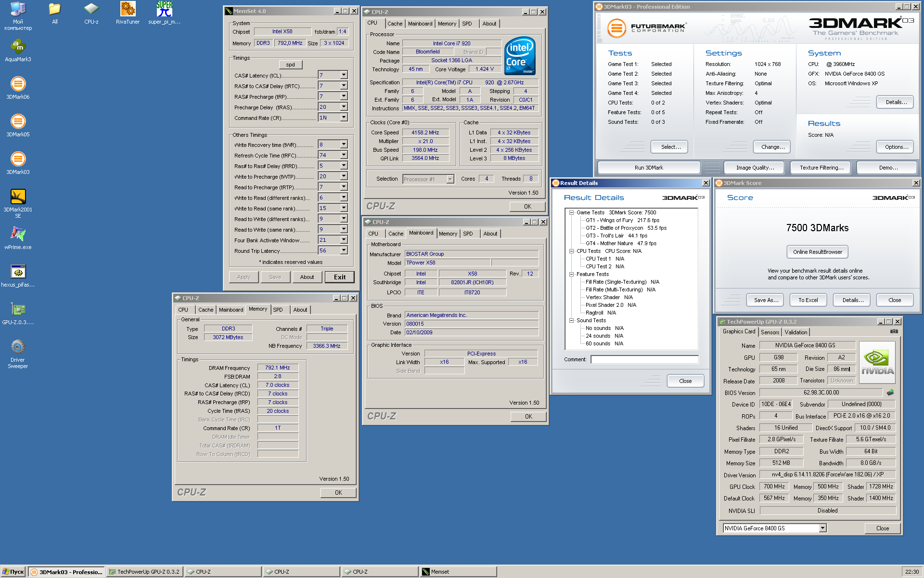Click the GPU-Z BIOS save icon
This screenshot has height=578, width=924.
coord(890,393)
